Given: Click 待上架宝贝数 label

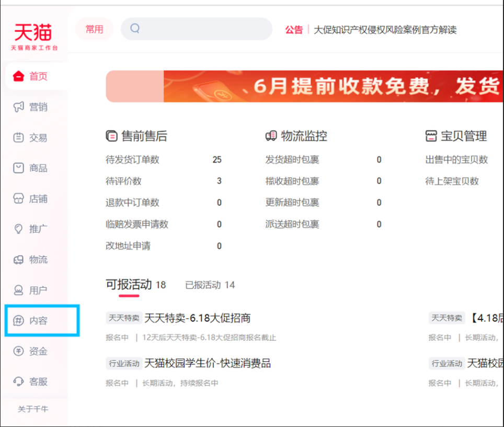Looking at the screenshot, I should [x=452, y=181].
